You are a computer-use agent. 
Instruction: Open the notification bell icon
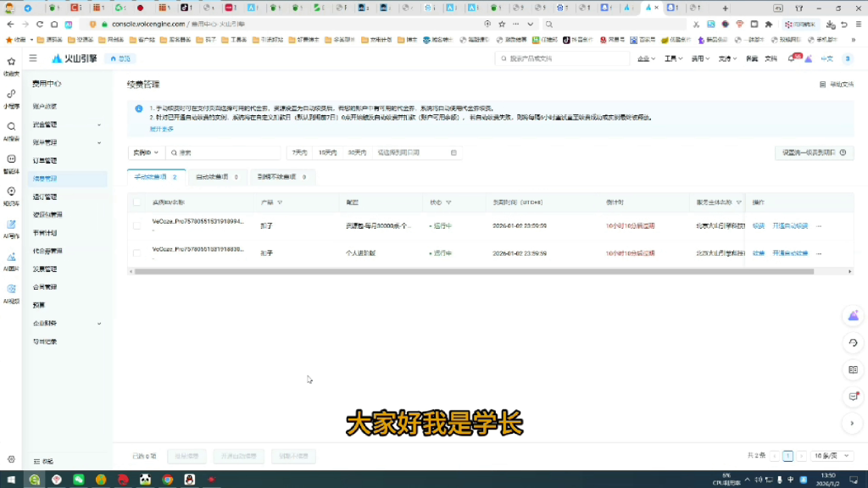coord(791,58)
